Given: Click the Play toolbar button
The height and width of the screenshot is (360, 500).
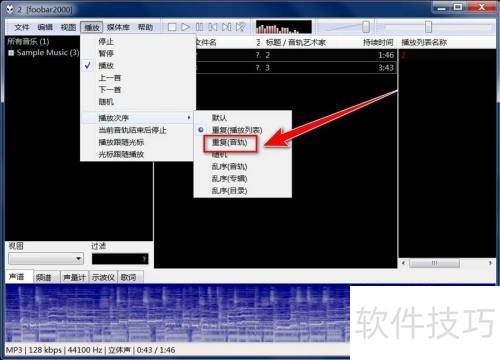Looking at the screenshot, I should 185,27.
